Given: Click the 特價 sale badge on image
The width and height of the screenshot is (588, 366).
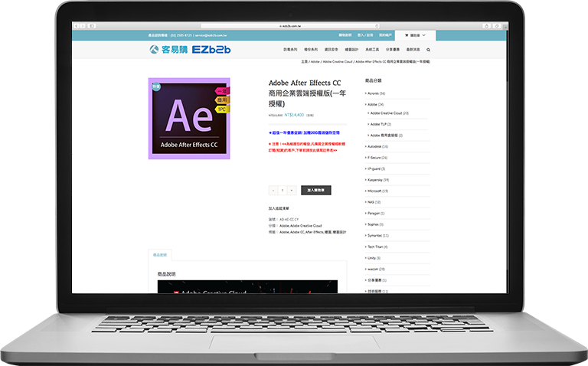Looking at the screenshot, I should click(x=156, y=87).
